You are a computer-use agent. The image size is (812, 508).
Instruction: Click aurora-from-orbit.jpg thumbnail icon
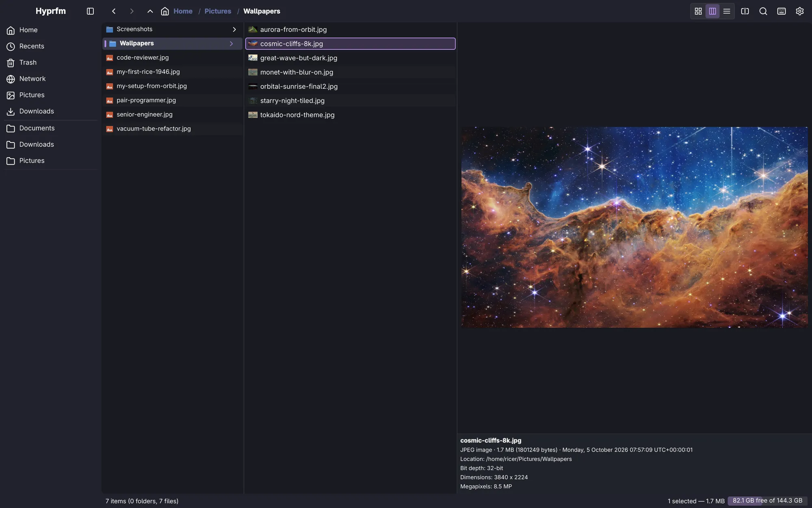[x=253, y=29]
